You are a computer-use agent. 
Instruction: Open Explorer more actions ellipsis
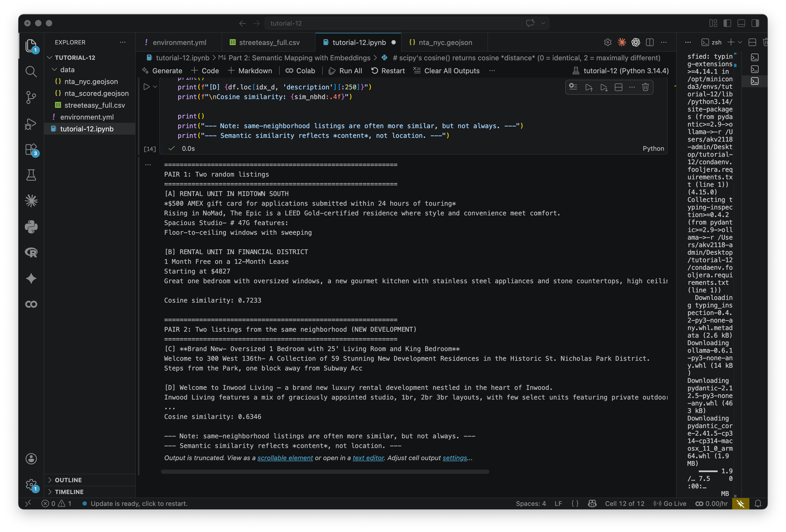(x=122, y=42)
